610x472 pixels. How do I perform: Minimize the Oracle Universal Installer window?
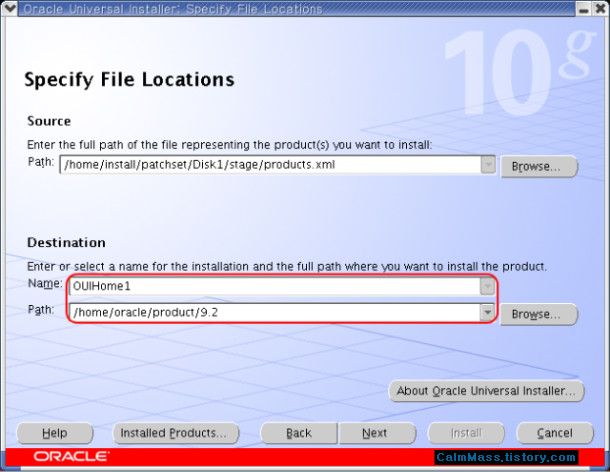(583, 9)
